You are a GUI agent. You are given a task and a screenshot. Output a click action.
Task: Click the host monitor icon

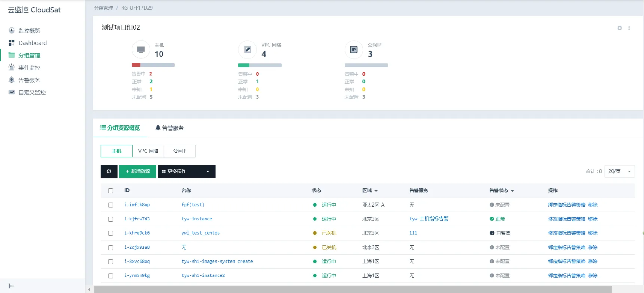(x=141, y=50)
